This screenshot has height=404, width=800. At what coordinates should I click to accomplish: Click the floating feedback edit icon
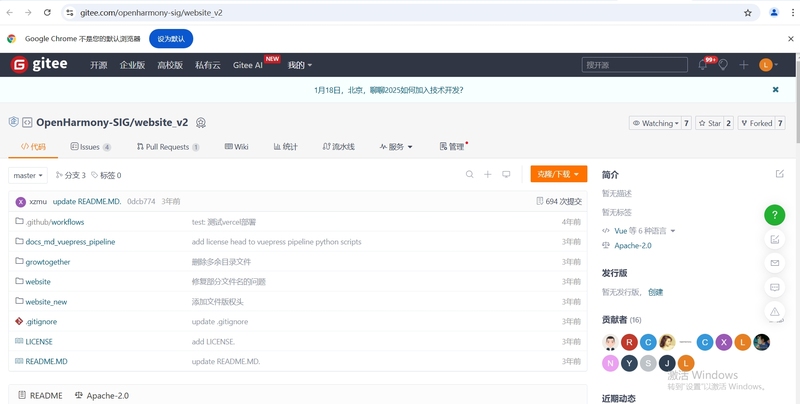pos(774,239)
